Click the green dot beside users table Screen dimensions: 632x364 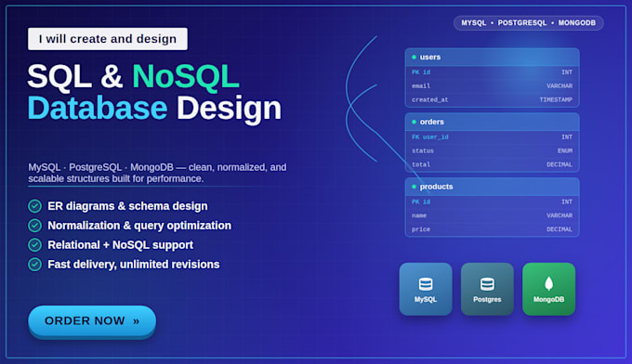point(414,58)
